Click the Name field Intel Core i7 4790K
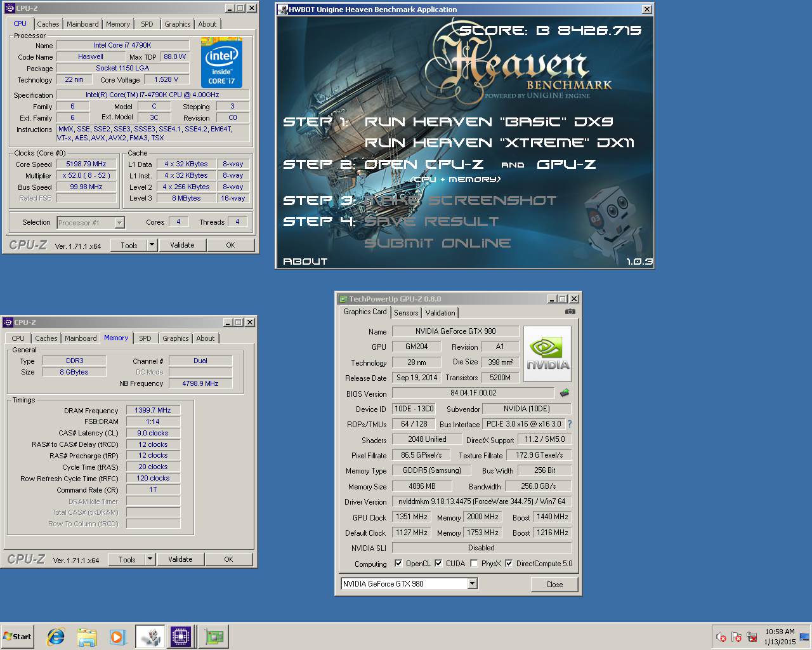This screenshot has width=812, height=650. 123,45
